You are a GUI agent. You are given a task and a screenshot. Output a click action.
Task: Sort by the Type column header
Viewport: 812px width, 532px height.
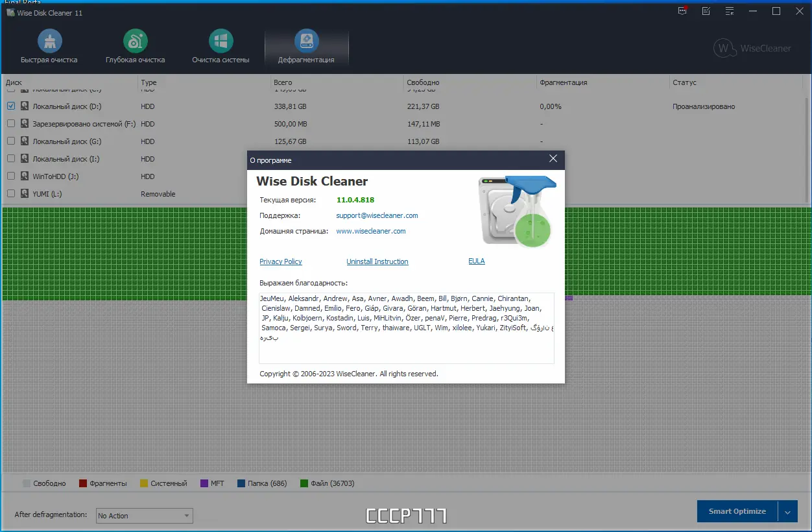click(x=204, y=82)
